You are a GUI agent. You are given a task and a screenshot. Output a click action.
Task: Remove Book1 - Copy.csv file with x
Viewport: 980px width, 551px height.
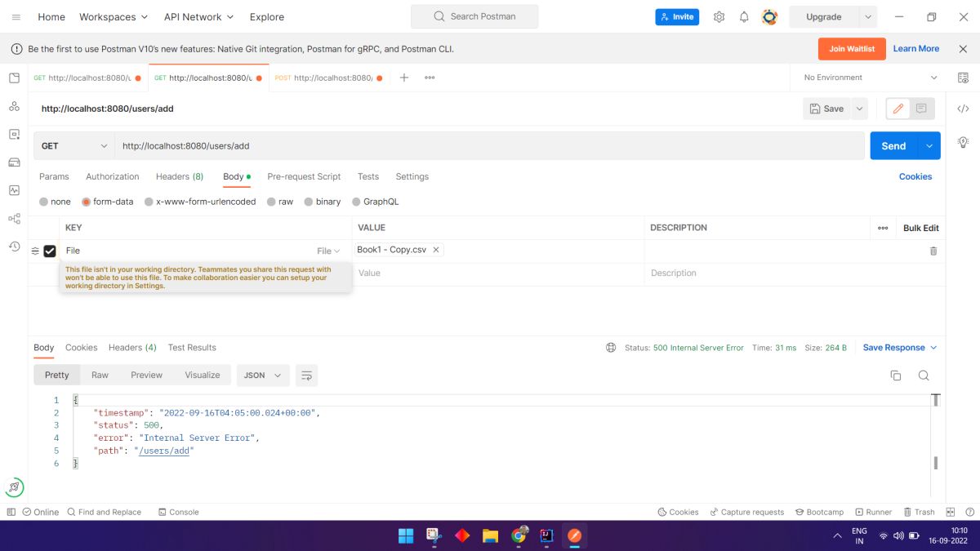coord(436,250)
